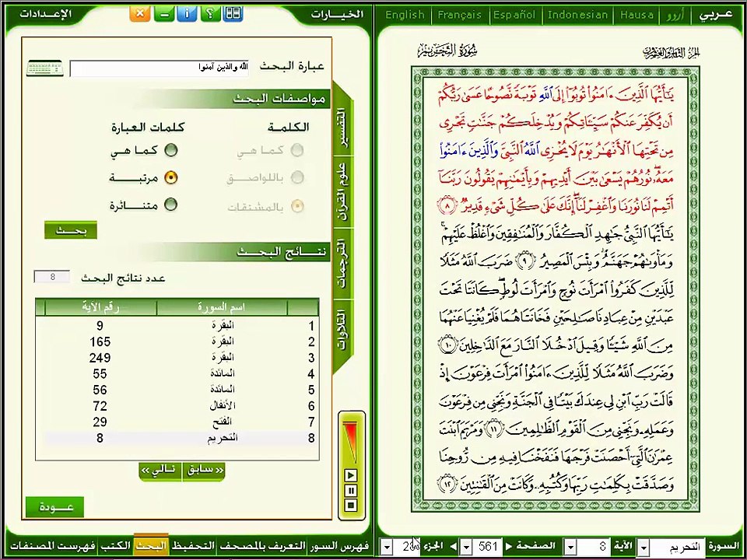747x560 pixels.
Task: Stop the recitation audio
Action: pyautogui.click(x=351, y=504)
